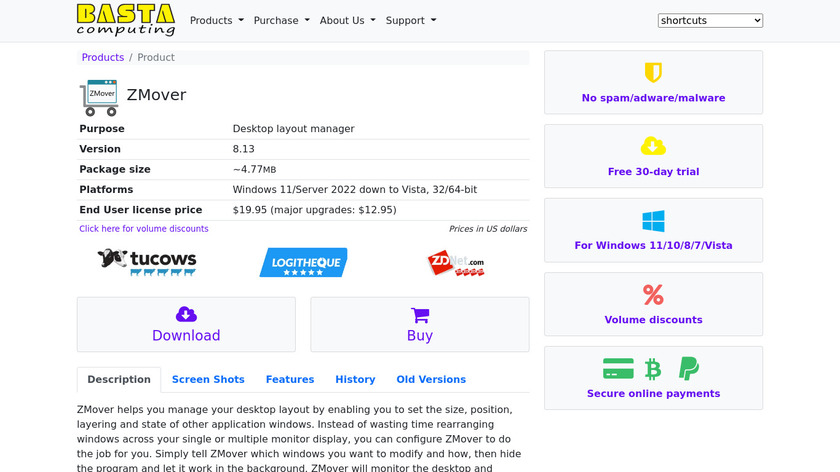Click the ZMover product icon

[x=99, y=97]
